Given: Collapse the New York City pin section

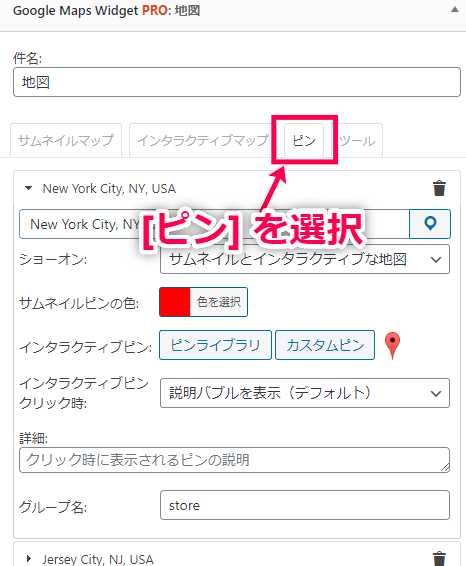Looking at the screenshot, I should click(28, 188).
